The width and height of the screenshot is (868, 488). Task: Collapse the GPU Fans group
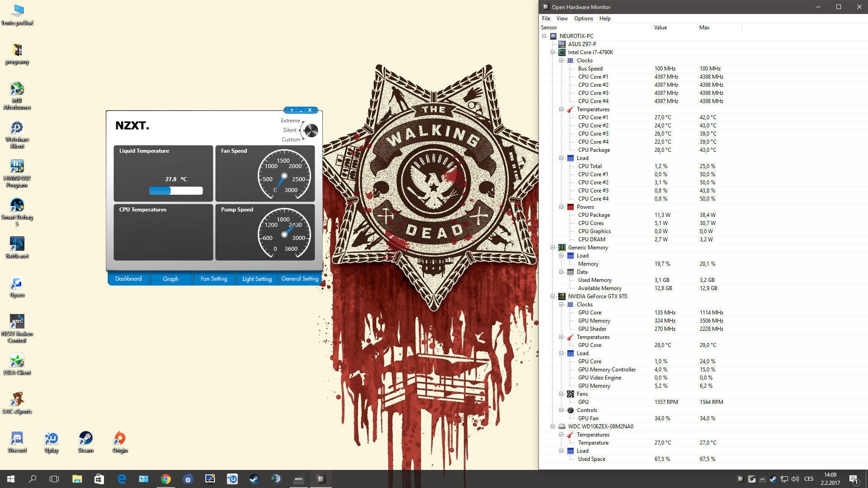pos(561,394)
